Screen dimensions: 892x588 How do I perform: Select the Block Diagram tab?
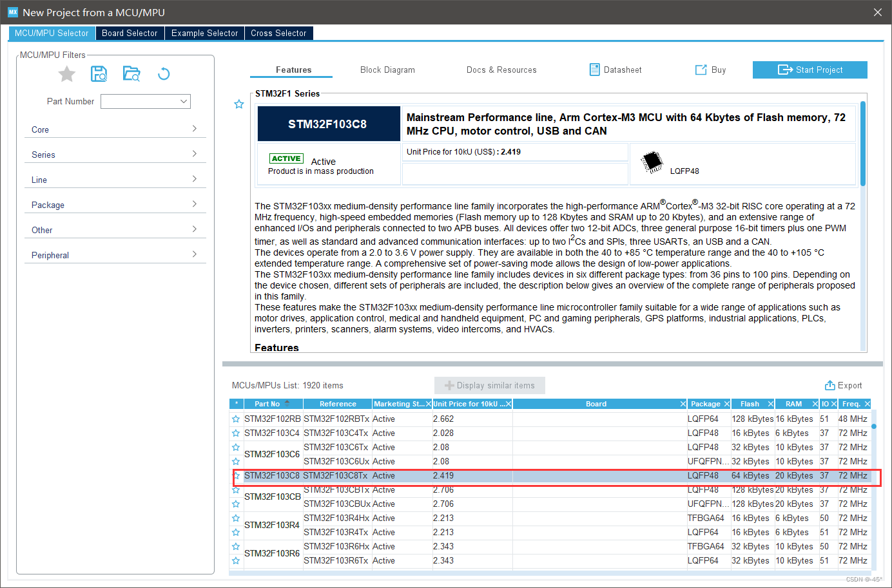pyautogui.click(x=387, y=70)
